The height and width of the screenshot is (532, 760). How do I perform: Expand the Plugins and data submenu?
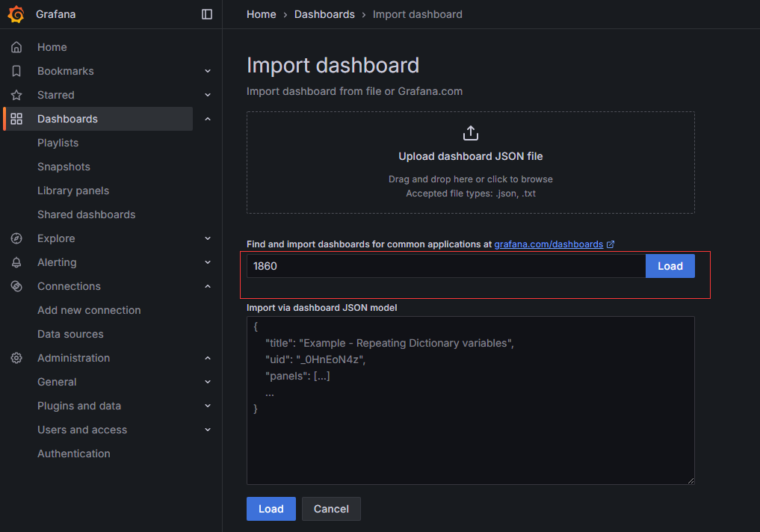(x=208, y=406)
